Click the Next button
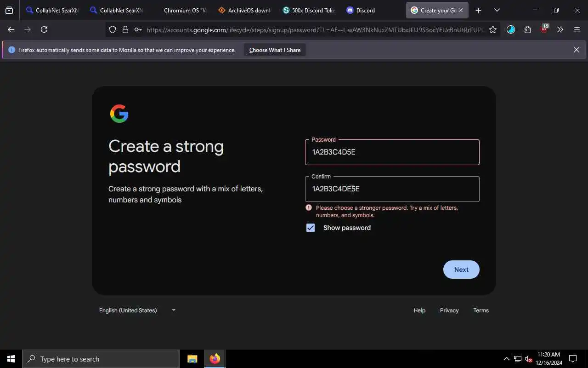This screenshot has height=368, width=588. (x=461, y=270)
